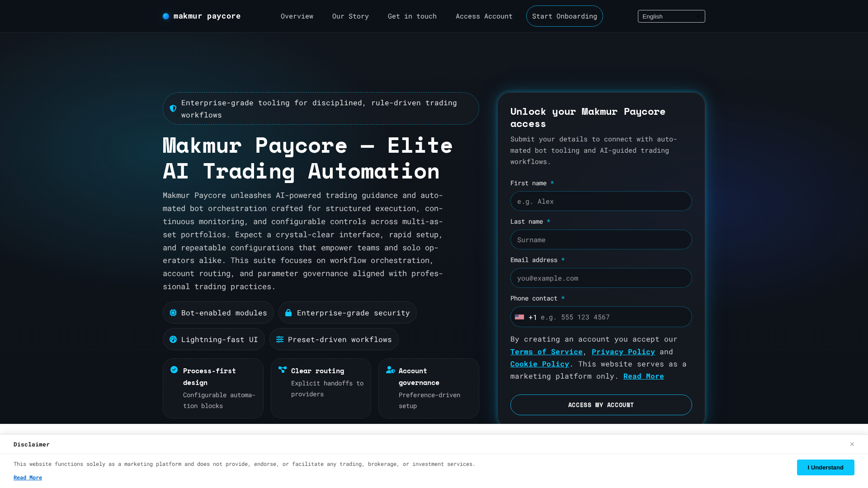This screenshot has width=868, height=488.
Task: Click the routing nodes icon on Clear routing card
Action: coord(283,370)
